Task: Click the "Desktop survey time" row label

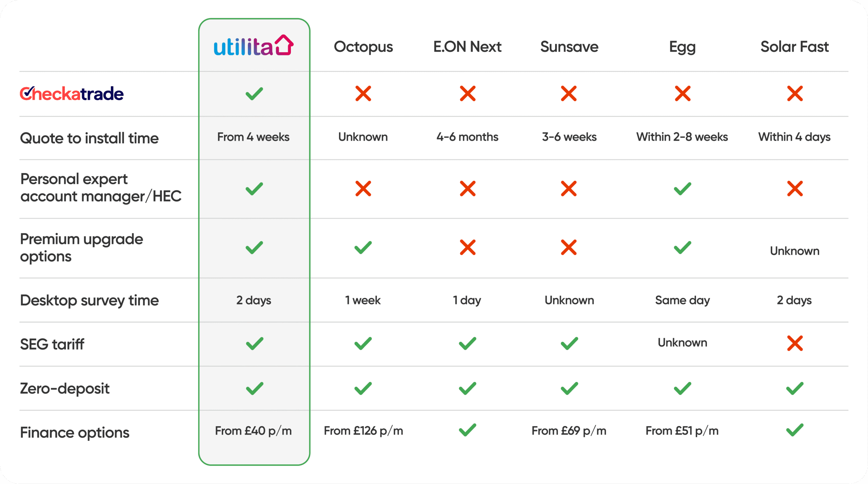Action: point(89,300)
